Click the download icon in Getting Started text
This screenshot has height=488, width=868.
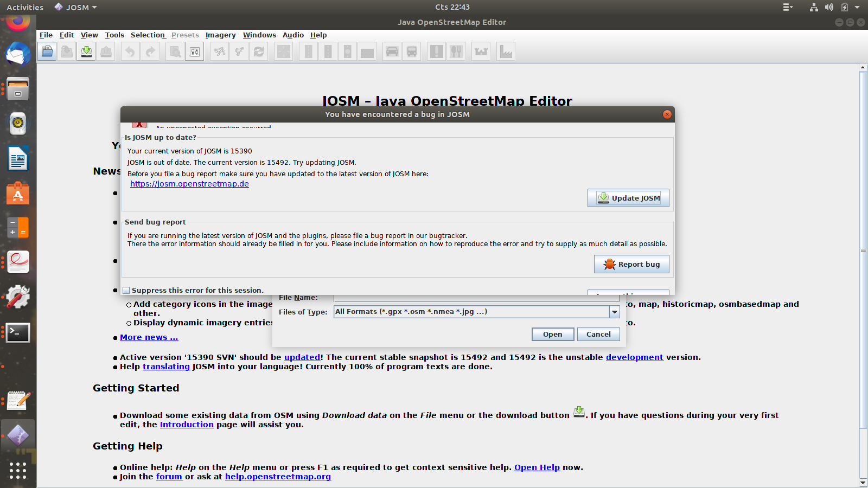(579, 412)
